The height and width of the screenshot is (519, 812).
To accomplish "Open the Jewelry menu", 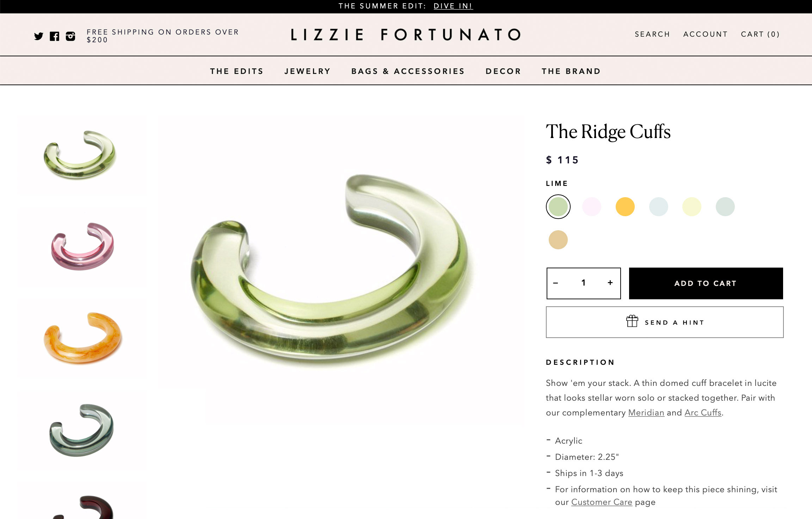I will (307, 71).
